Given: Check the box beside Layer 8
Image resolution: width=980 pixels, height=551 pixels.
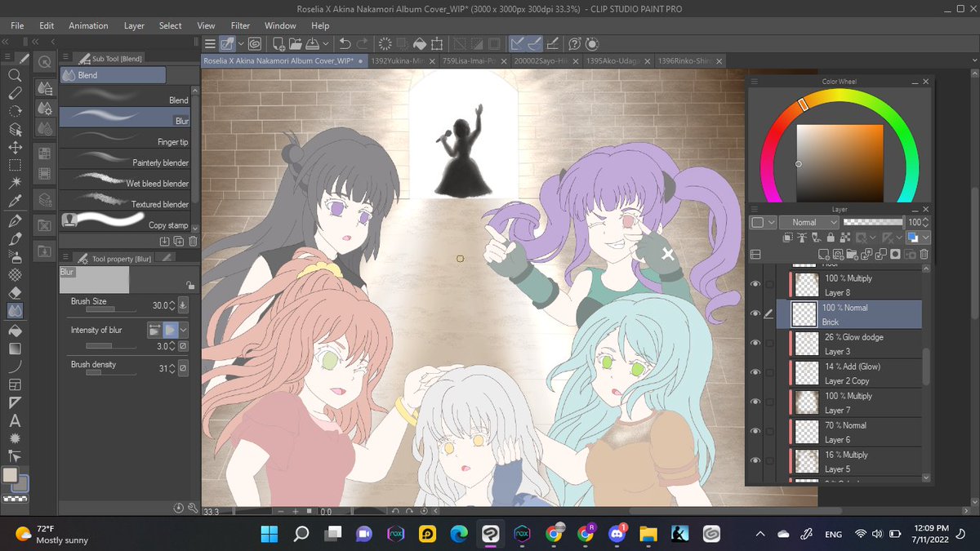Looking at the screenshot, I should (770, 284).
